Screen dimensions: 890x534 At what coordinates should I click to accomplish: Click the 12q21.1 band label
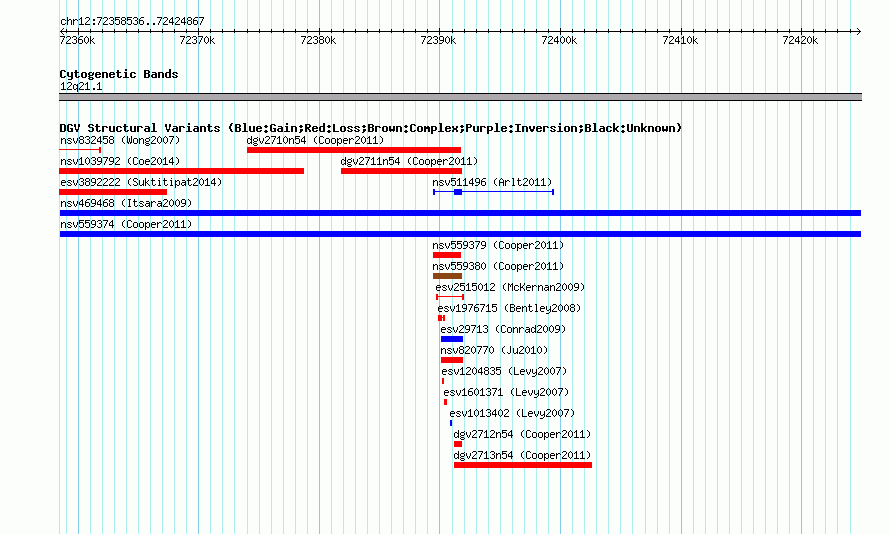(81, 86)
